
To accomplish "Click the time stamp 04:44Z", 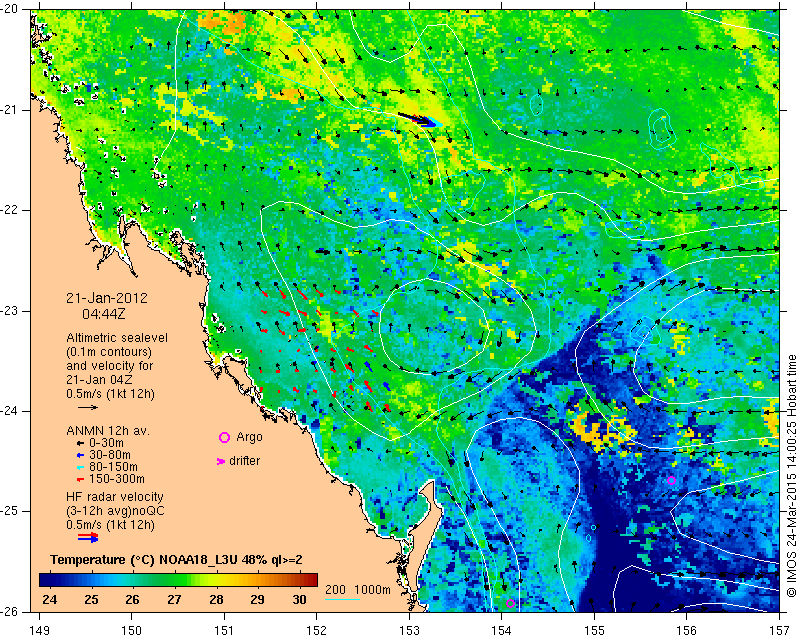I will 104,314.
